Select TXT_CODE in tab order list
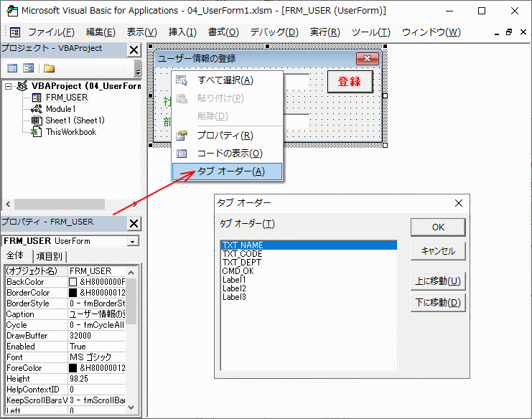This screenshot has height=419, width=532. coord(309,254)
